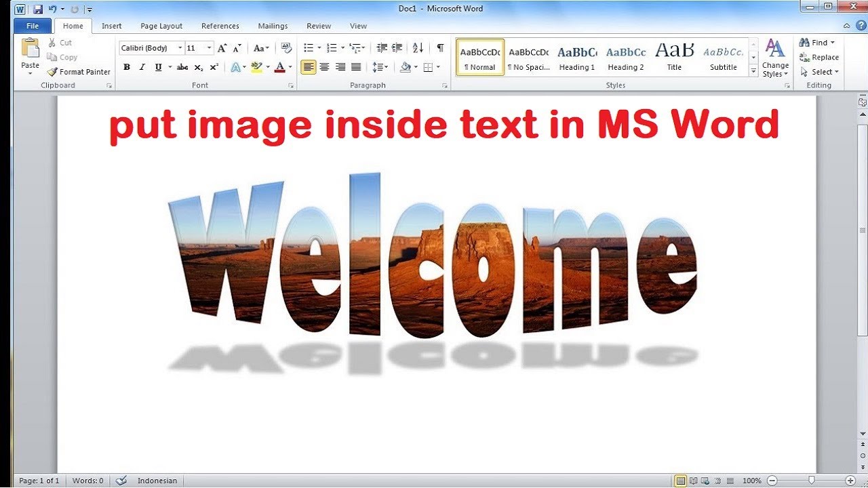
Task: Click the proofing check icon in status bar
Action: pos(121,481)
